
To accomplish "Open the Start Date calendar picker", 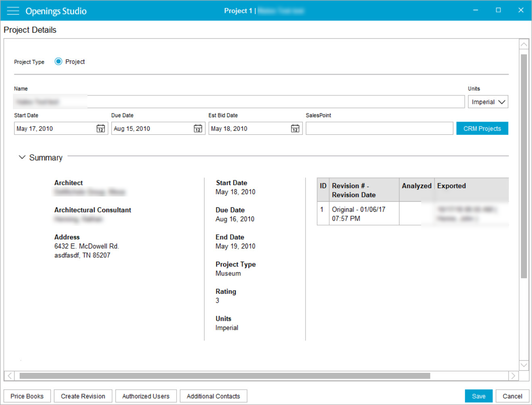I will [100, 128].
